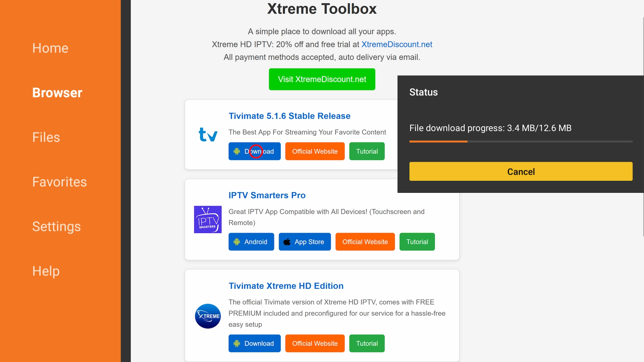Open Official Website for Tivimate Xtreme HD
Viewport: 644px width, 362px height.
click(x=315, y=343)
